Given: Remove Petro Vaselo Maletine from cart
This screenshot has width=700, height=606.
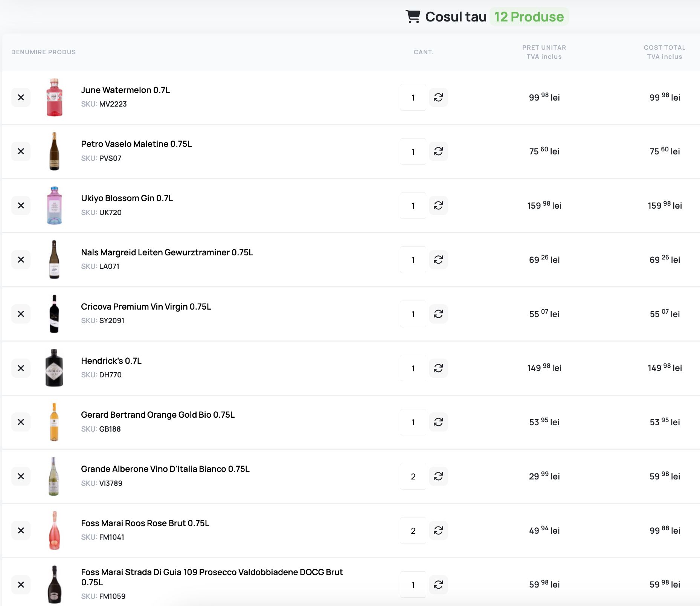Looking at the screenshot, I should coord(21,151).
